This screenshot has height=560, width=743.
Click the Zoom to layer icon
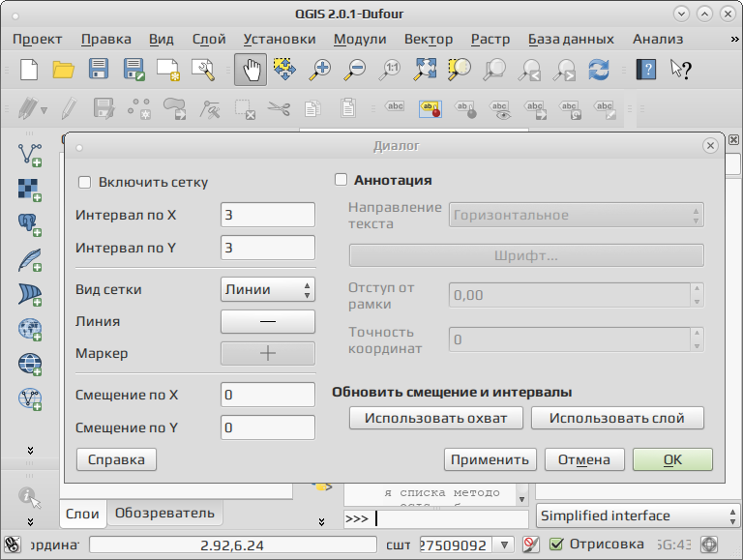494,70
